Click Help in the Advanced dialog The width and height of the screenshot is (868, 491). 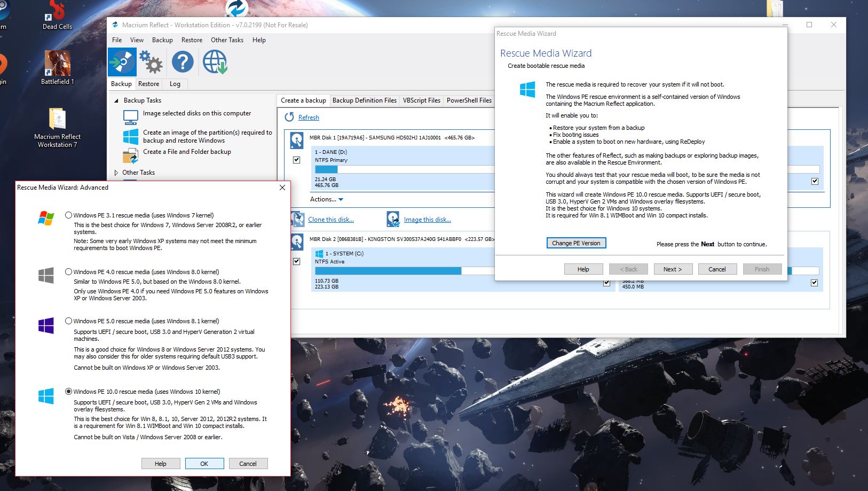click(x=161, y=464)
